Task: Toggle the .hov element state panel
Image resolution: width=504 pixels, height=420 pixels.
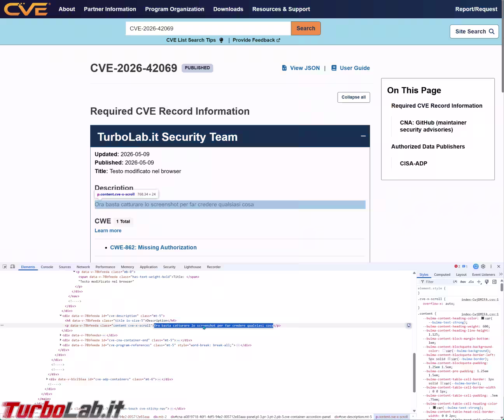Action: coord(463,282)
